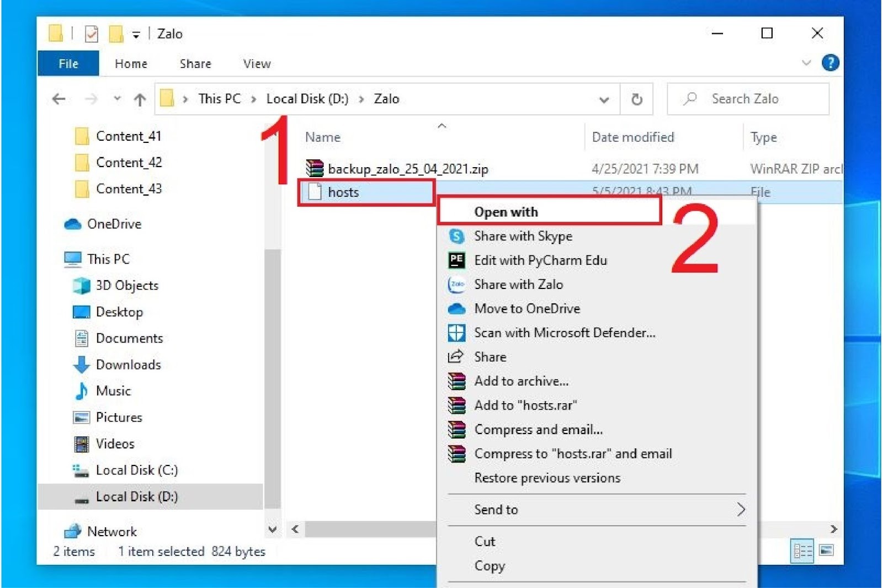883x588 pixels.
Task: Open the recent locations dropdown arrow
Action: pyautogui.click(x=117, y=99)
